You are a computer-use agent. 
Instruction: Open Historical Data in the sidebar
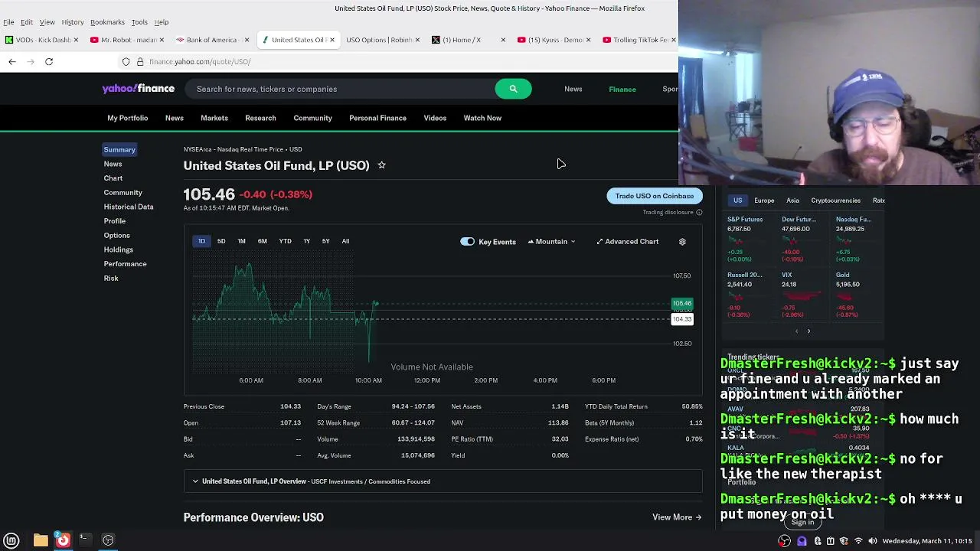coord(129,207)
